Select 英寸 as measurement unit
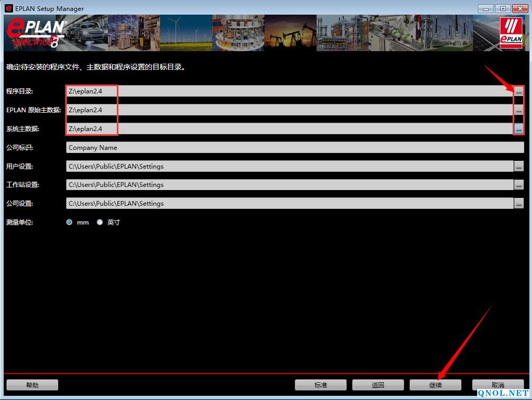The height and width of the screenshot is (400, 532). [x=100, y=222]
